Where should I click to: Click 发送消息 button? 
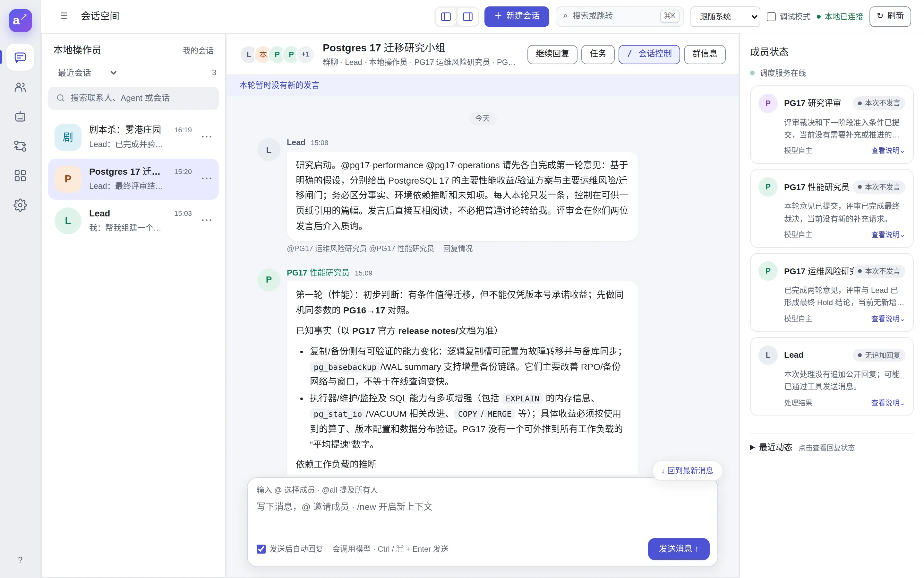[x=679, y=549]
